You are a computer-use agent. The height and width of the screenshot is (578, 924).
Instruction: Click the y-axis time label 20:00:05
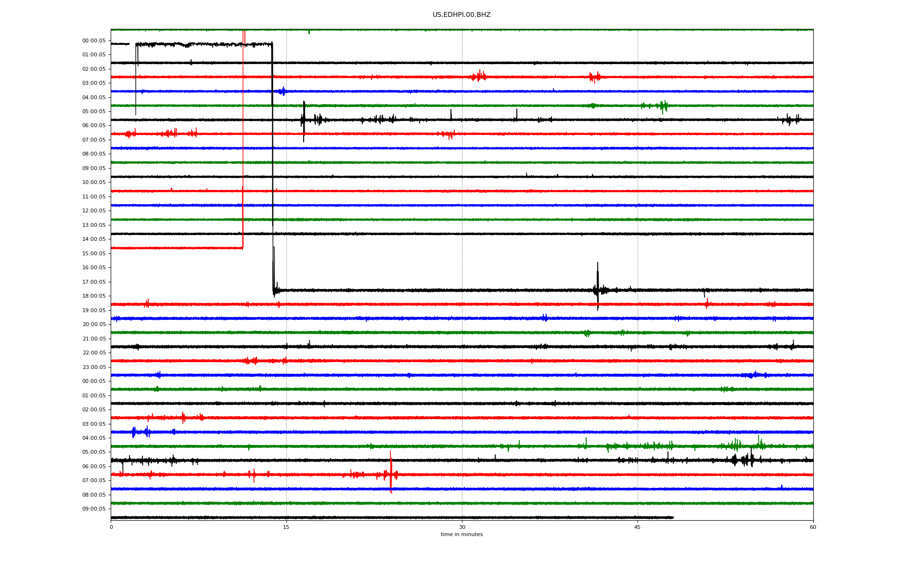point(94,325)
